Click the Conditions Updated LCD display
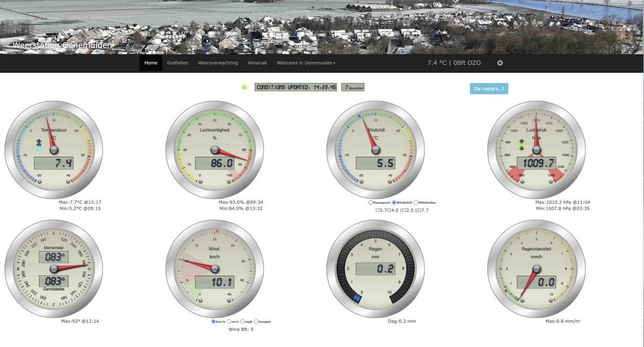Viewport: 644px width, 347px height. [296, 87]
